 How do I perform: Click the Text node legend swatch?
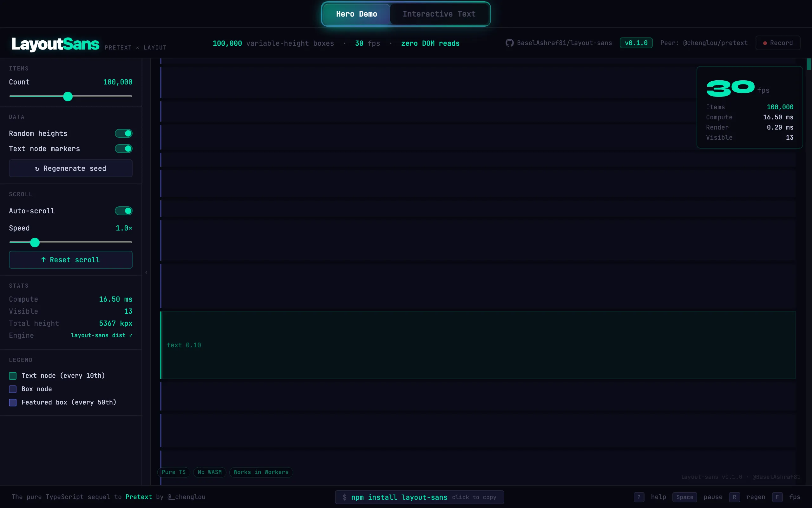[13, 376]
